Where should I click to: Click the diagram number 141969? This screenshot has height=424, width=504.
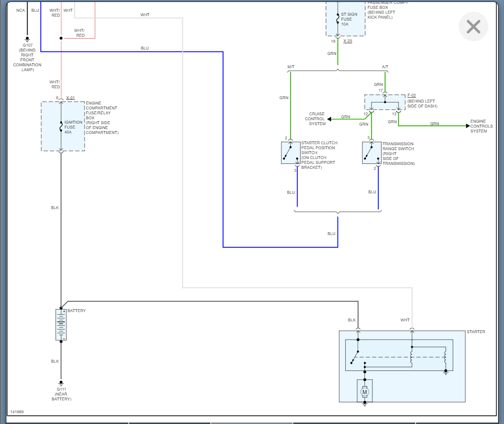(x=17, y=412)
